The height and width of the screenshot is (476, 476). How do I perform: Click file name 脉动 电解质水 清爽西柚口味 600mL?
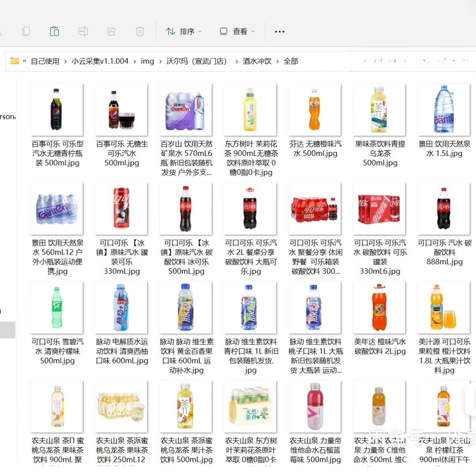pos(122,351)
